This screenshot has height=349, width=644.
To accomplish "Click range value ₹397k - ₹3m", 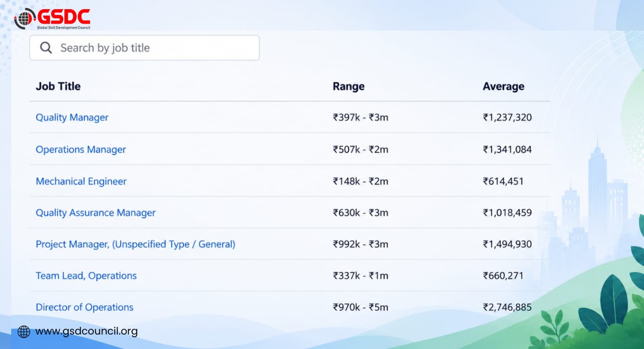I will [360, 117].
